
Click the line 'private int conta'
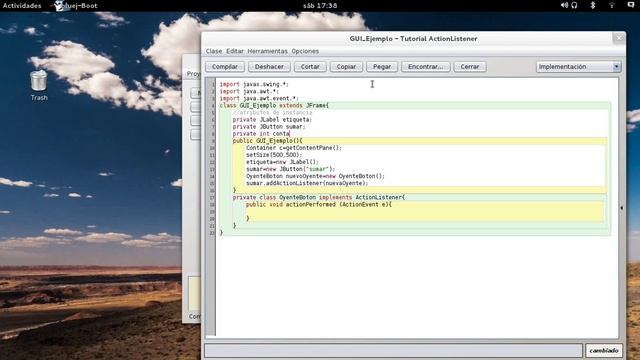tap(261, 133)
